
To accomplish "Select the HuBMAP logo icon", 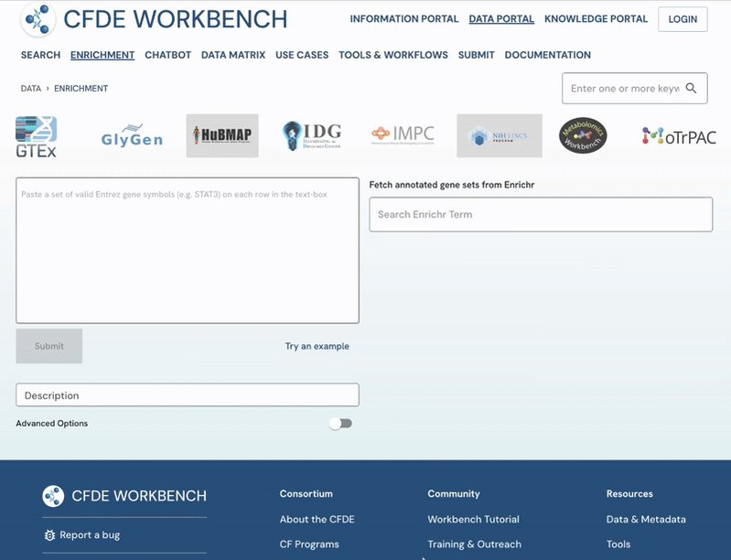I will click(222, 135).
